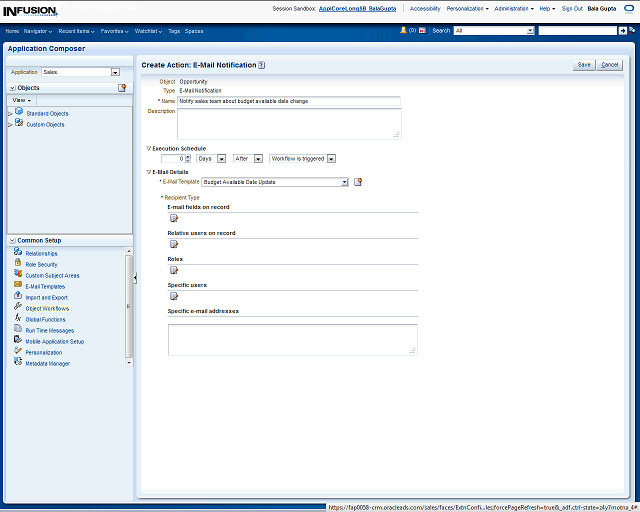This screenshot has width=640, height=512.
Task: Open the Roles recipient picker icon
Action: pos(173,271)
